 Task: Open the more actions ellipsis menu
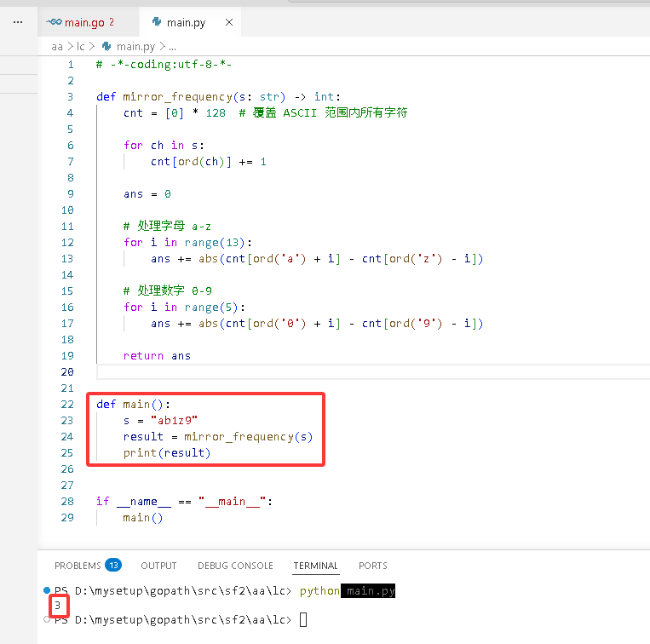click(18, 22)
